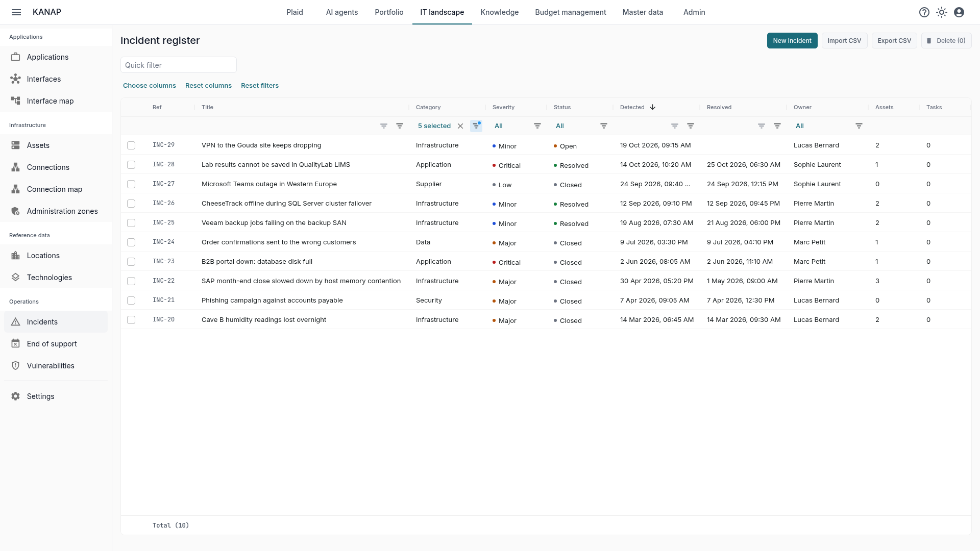Image resolution: width=980 pixels, height=551 pixels.
Task: Open the Severity column filter icon
Action: pyautogui.click(x=537, y=126)
